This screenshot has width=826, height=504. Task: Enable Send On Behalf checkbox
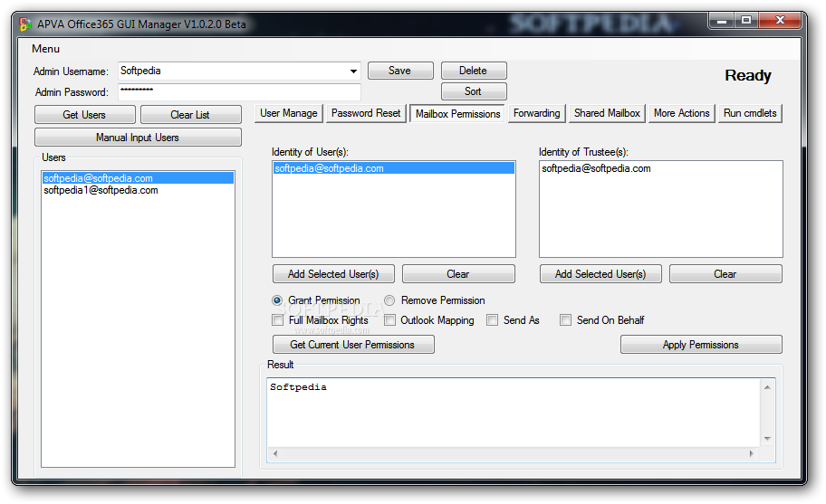565,320
